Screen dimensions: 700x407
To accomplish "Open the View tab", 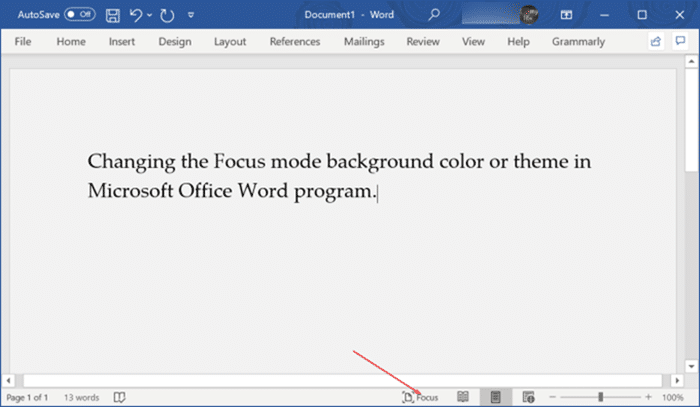I will [473, 42].
